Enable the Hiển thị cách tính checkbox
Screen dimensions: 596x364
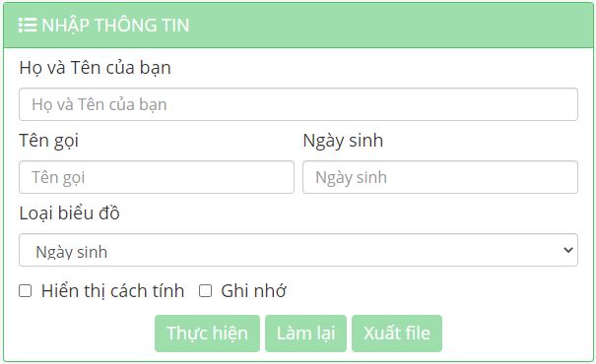coord(25,291)
